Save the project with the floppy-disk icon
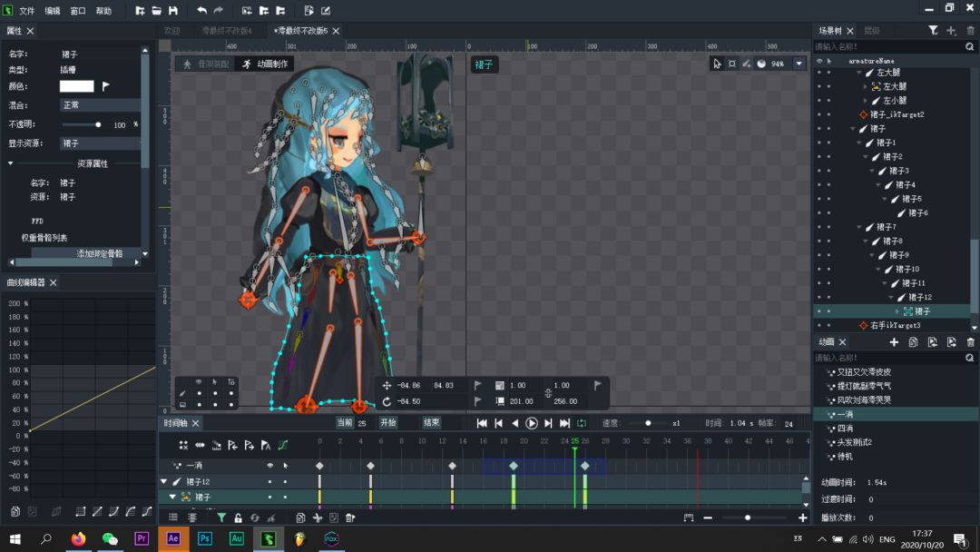Image resolution: width=980 pixels, height=552 pixels. [173, 11]
